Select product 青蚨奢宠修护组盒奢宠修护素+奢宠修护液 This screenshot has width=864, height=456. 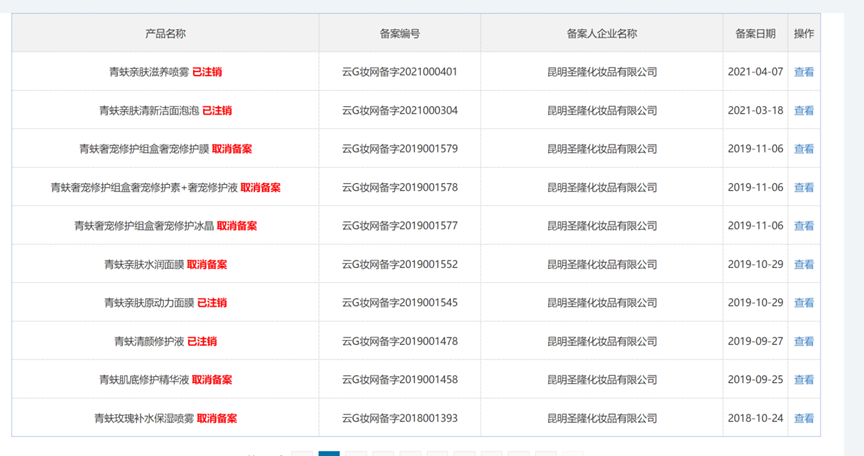click(144, 188)
